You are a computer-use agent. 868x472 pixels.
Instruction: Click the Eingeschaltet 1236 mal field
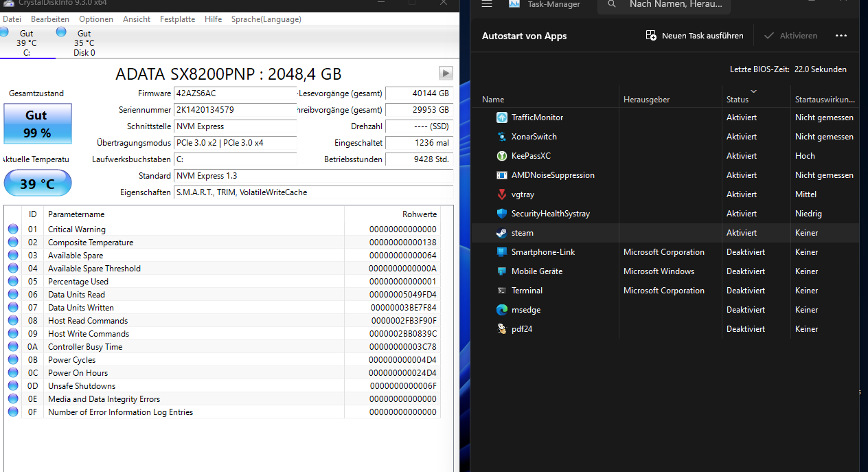[x=419, y=143]
